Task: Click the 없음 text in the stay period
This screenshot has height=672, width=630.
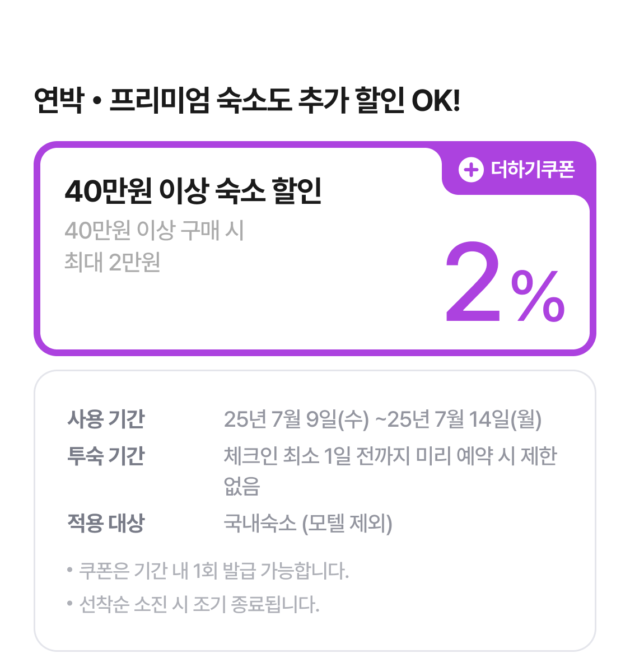Action: pyautogui.click(x=242, y=486)
